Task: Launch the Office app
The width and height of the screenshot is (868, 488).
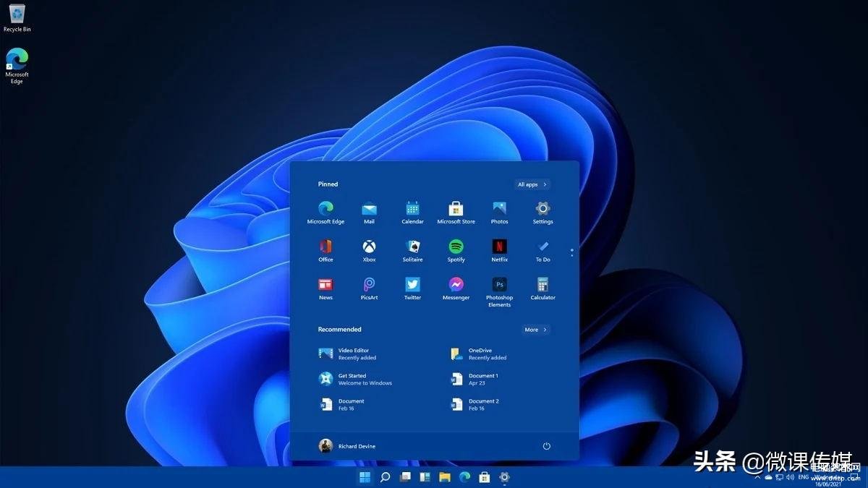Action: [x=325, y=250]
